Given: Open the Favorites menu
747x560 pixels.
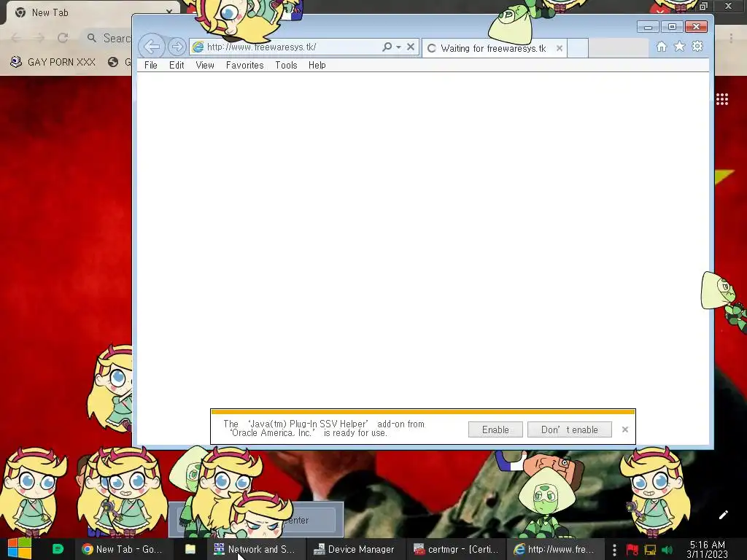Looking at the screenshot, I should click(244, 65).
